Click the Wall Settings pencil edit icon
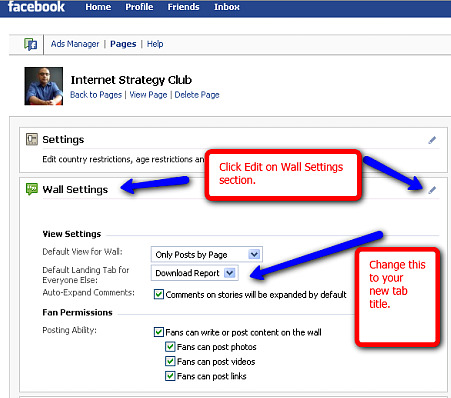This screenshot has width=451, height=398. coord(432,190)
